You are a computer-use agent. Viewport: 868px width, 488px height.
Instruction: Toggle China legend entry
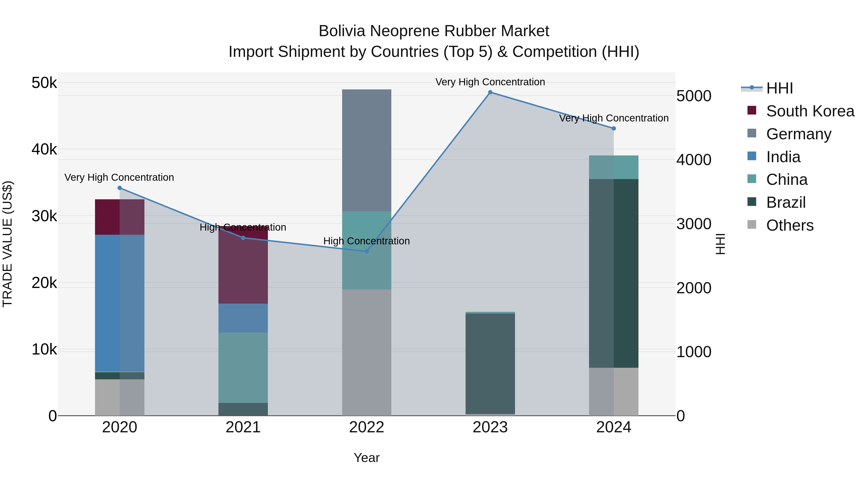777,180
